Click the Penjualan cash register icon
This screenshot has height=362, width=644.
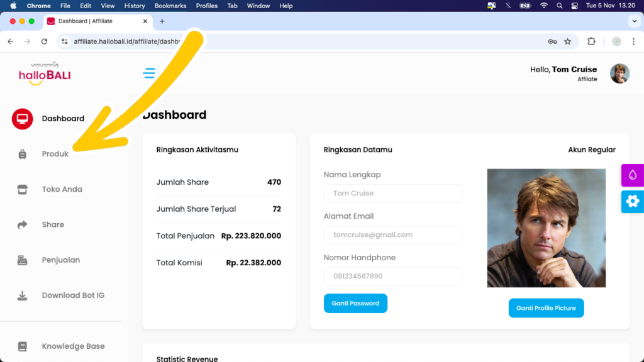[x=22, y=260]
